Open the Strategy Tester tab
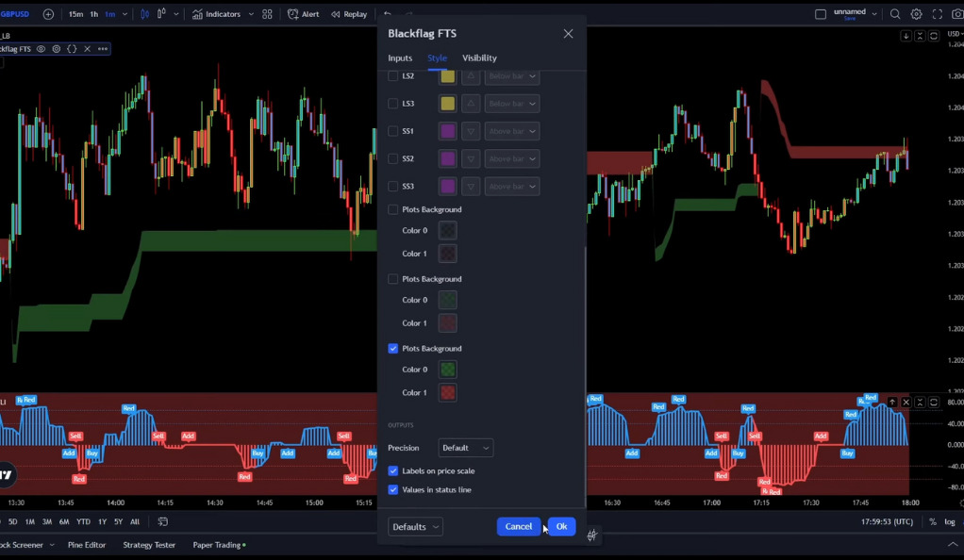Image resolution: width=964 pixels, height=560 pixels. tap(149, 545)
